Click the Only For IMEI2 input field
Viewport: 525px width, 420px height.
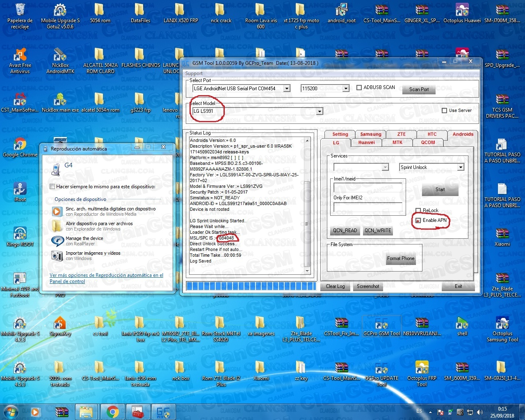368,207
